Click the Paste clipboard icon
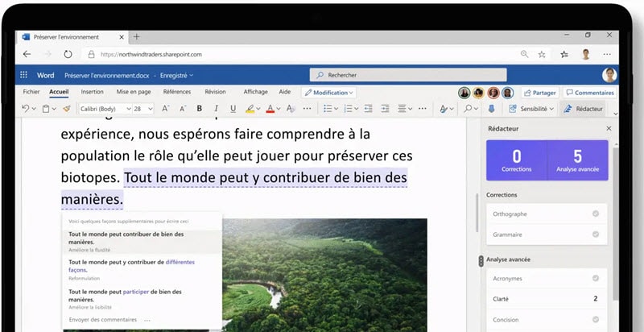The width and height of the screenshot is (644, 332). [46, 109]
